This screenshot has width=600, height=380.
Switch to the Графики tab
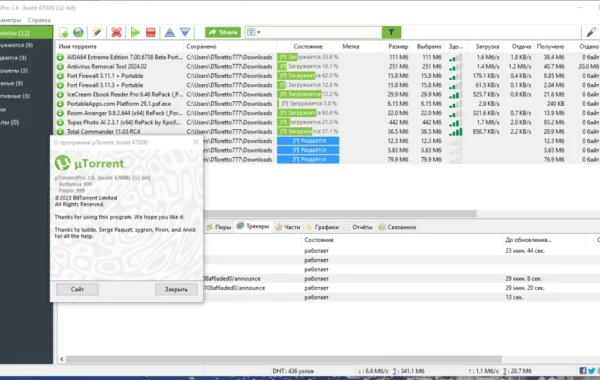323,227
